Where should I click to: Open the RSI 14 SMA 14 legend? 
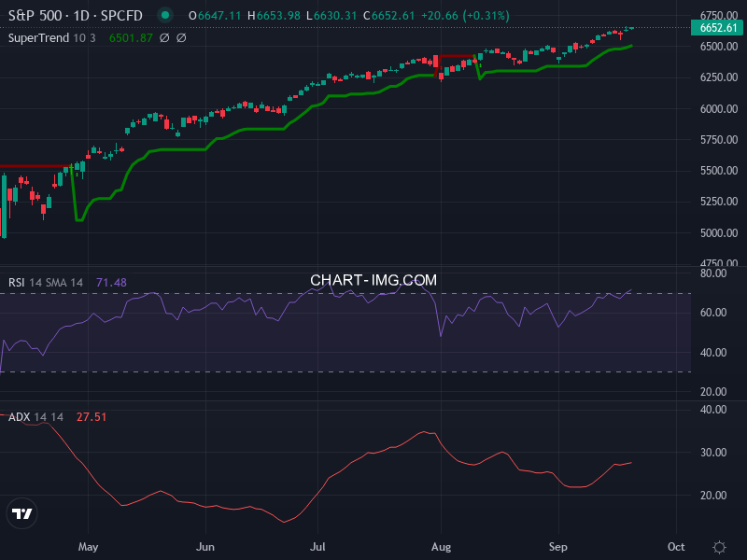click(47, 282)
